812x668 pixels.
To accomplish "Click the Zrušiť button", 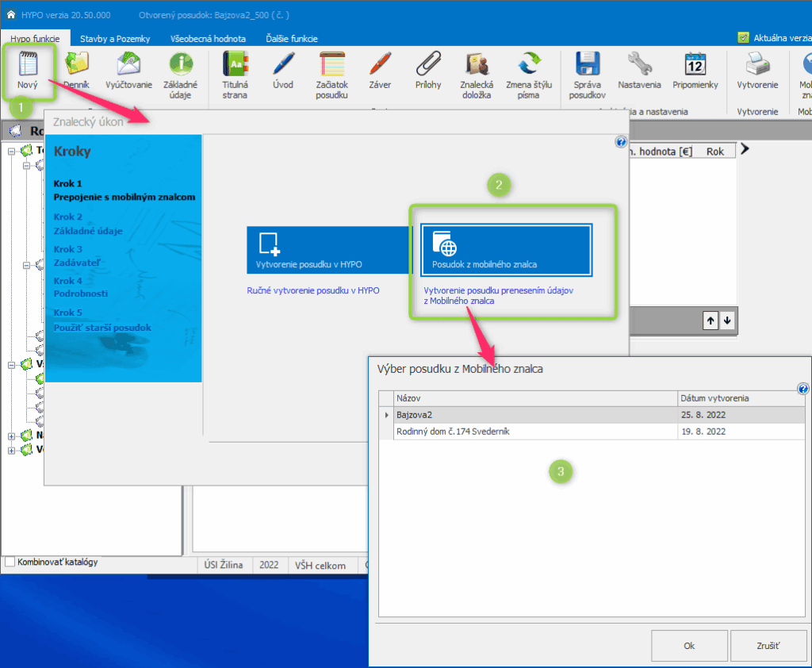I will tap(768, 646).
